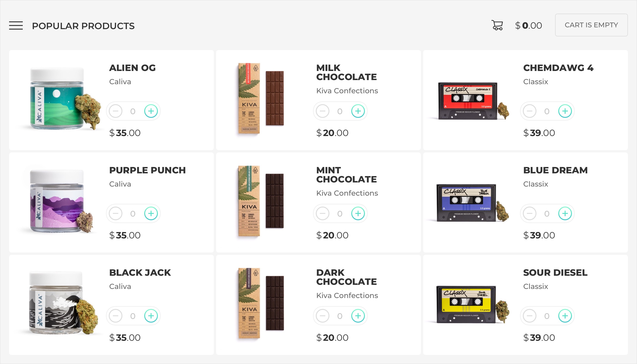Image resolution: width=637 pixels, height=364 pixels.
Task: Add one Mint Chocolate bar
Action: tap(358, 213)
